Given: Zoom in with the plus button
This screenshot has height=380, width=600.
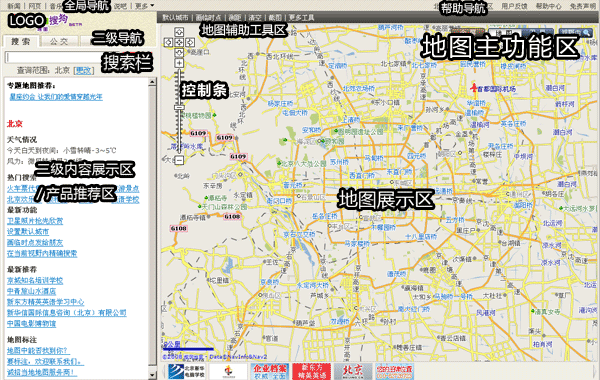Looking at the screenshot, I should [179, 63].
